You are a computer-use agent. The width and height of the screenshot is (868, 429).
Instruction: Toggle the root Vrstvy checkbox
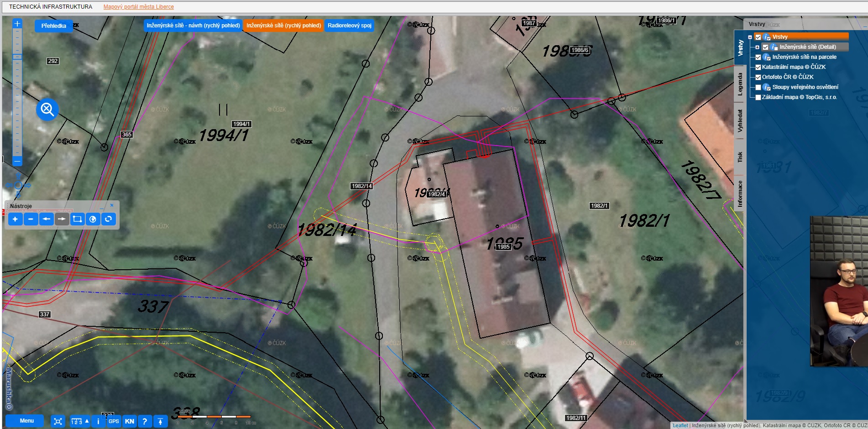[758, 37]
